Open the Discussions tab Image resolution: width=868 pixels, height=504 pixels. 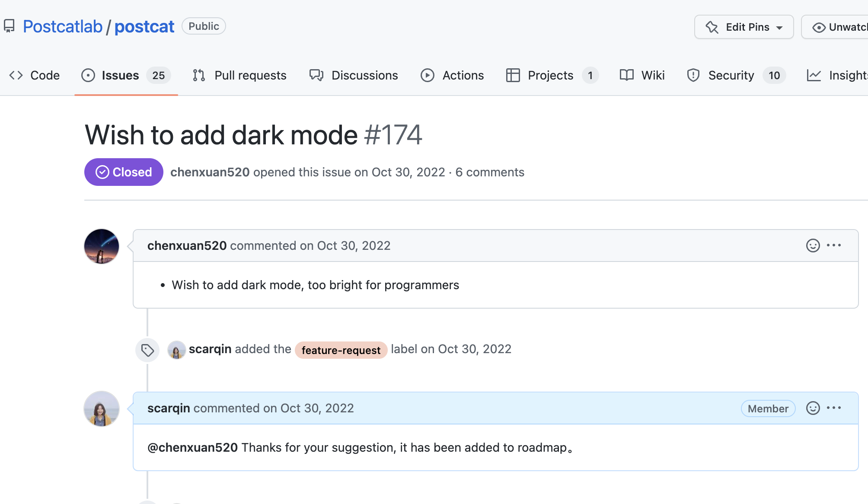tap(354, 75)
